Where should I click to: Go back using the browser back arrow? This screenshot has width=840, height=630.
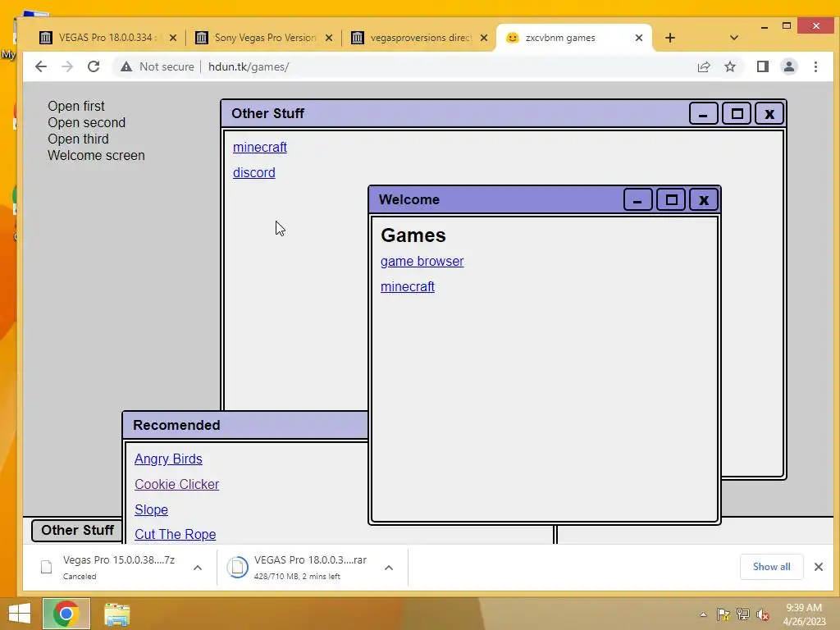click(x=41, y=66)
